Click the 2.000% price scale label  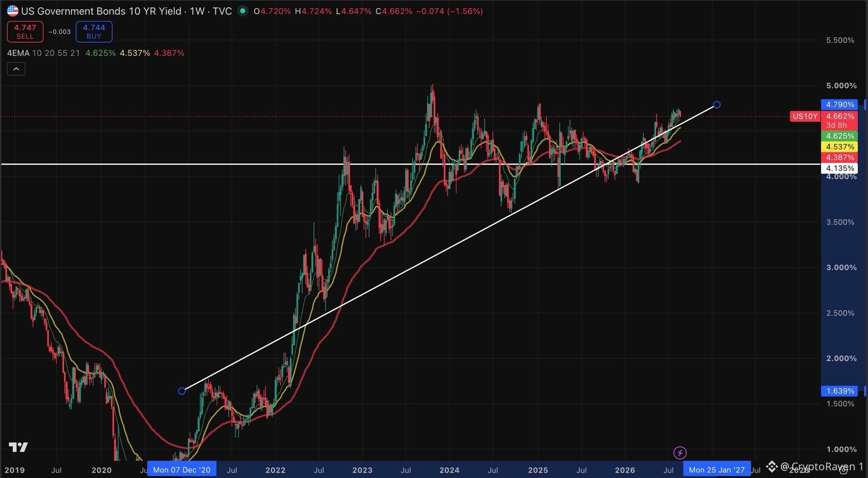click(841, 358)
